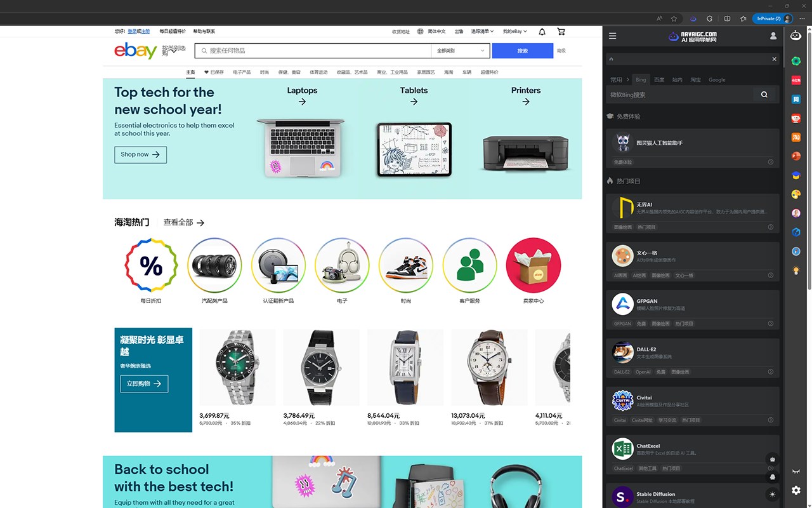Open the 简体中文 language selector
This screenshot has height=508, width=812.
pos(431,31)
